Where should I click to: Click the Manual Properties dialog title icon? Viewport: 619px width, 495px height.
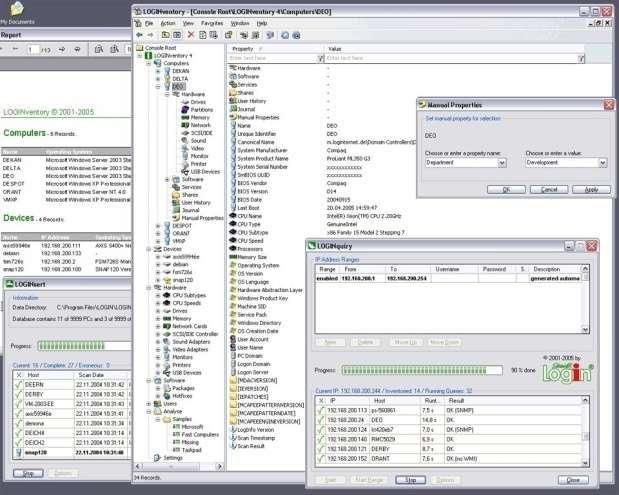[422, 105]
